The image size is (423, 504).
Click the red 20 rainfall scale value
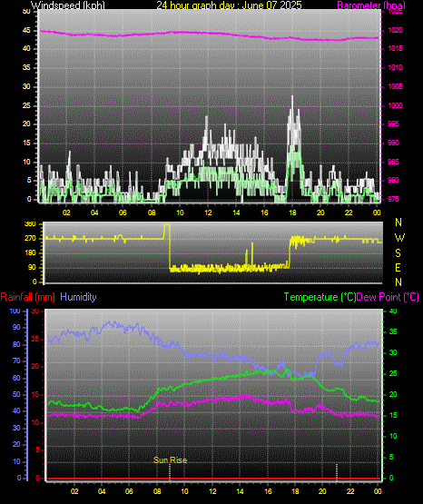(x=35, y=367)
